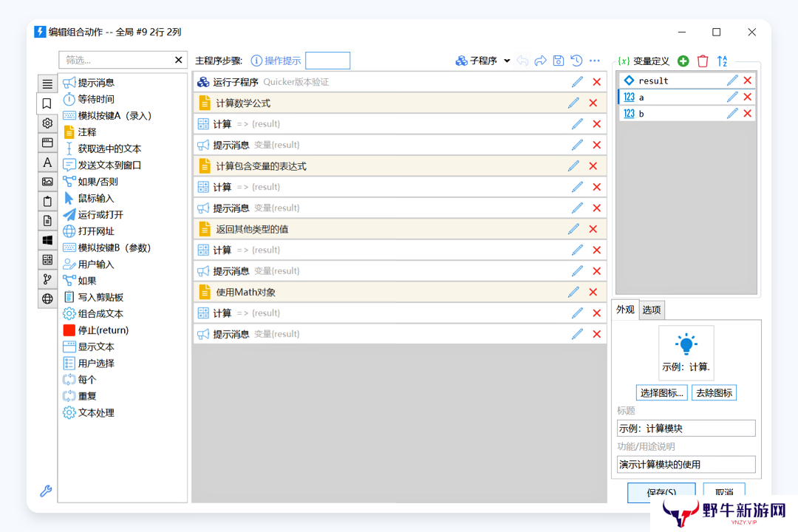Select the 发送文本到窗口 action

click(102, 166)
